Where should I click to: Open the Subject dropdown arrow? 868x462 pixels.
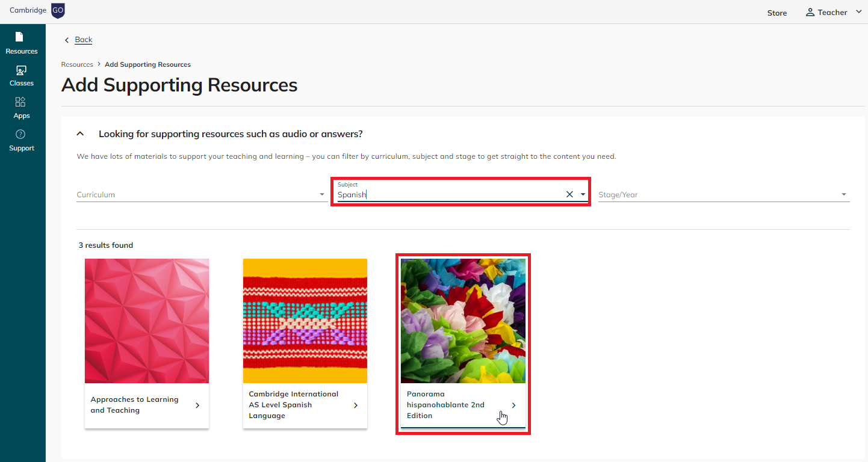583,194
